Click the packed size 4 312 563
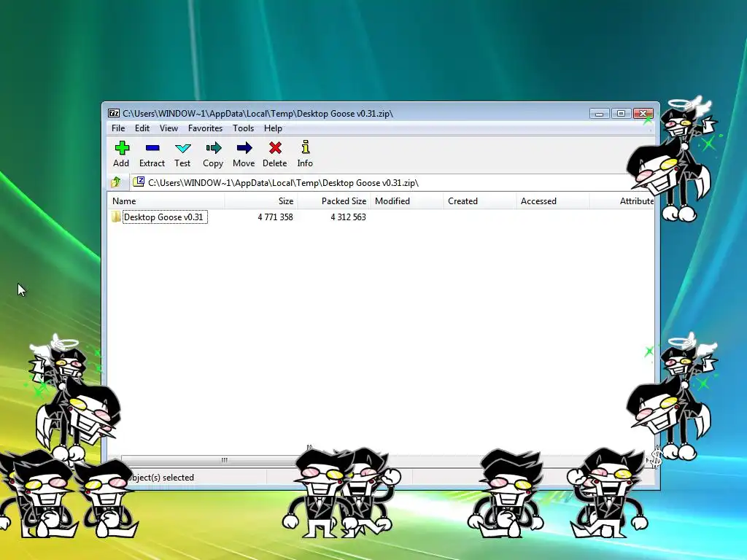Screen dimensions: 747x560 point(348,217)
